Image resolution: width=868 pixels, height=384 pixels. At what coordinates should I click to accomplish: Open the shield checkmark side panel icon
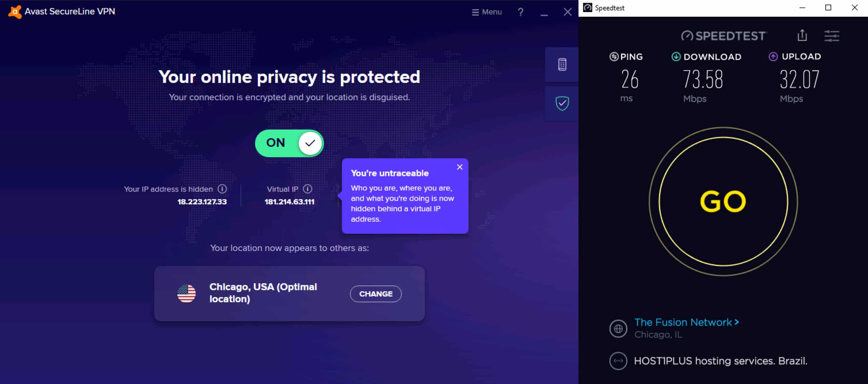562,103
